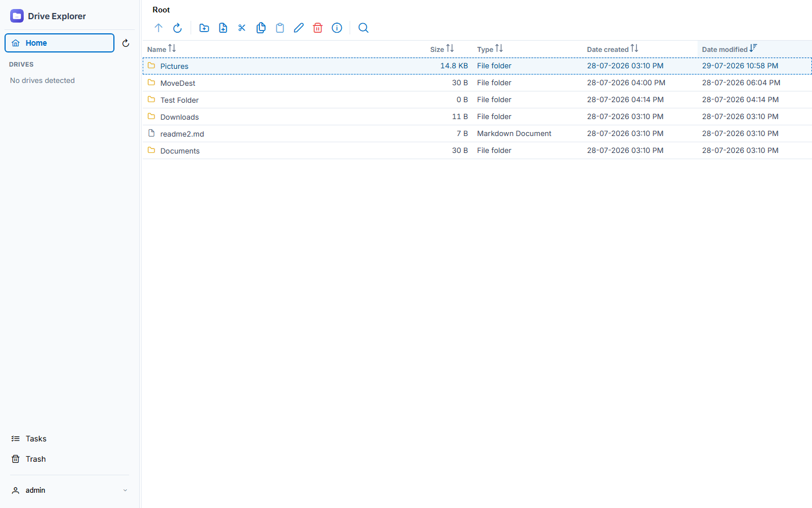Select the Documents folder name
Image resolution: width=812 pixels, height=508 pixels.
tap(180, 151)
